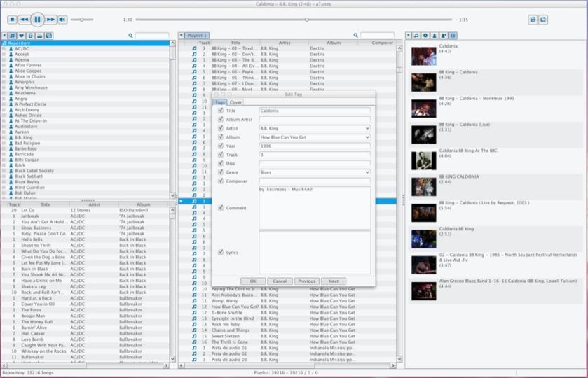
Task: Open the Genre combo box dropdown
Action: click(367, 172)
